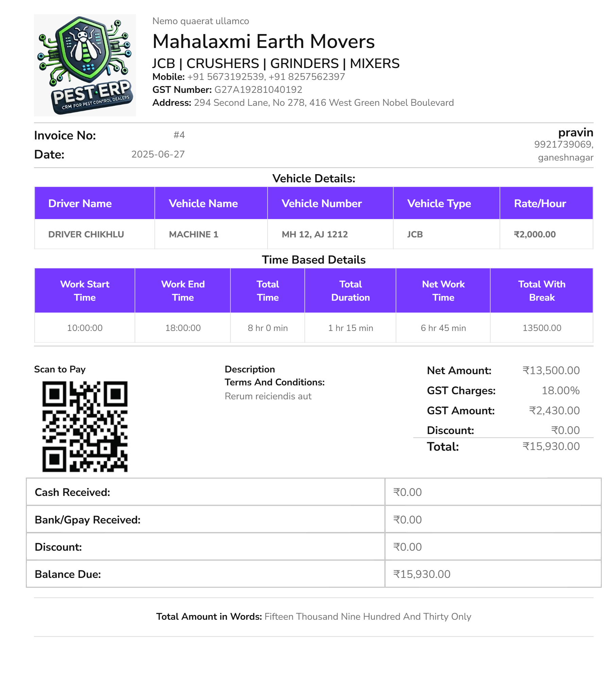Click the 'Scan to Pay' label
Screen dimensions: 612x700
point(60,369)
